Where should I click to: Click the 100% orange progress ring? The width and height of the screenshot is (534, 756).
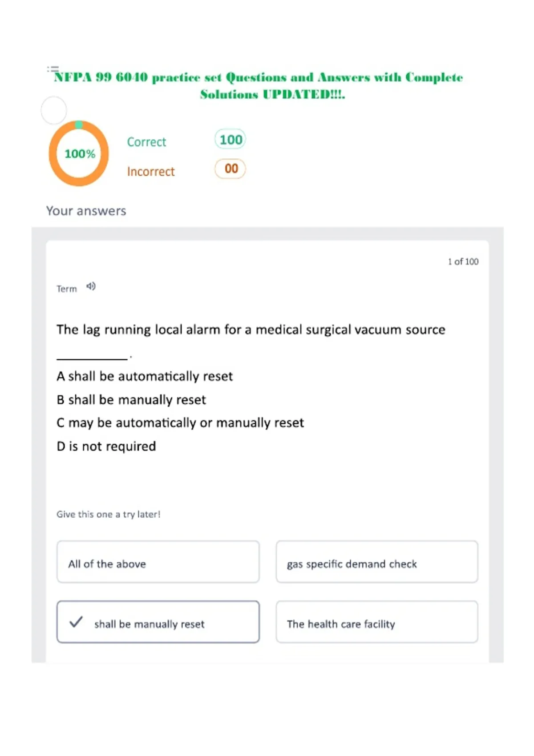tap(79, 153)
